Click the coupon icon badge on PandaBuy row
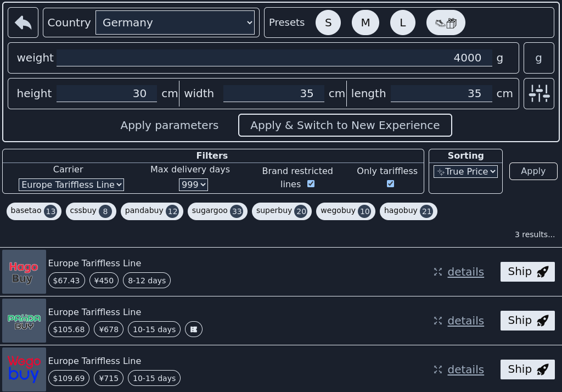562x392 pixels. pyautogui.click(x=194, y=329)
